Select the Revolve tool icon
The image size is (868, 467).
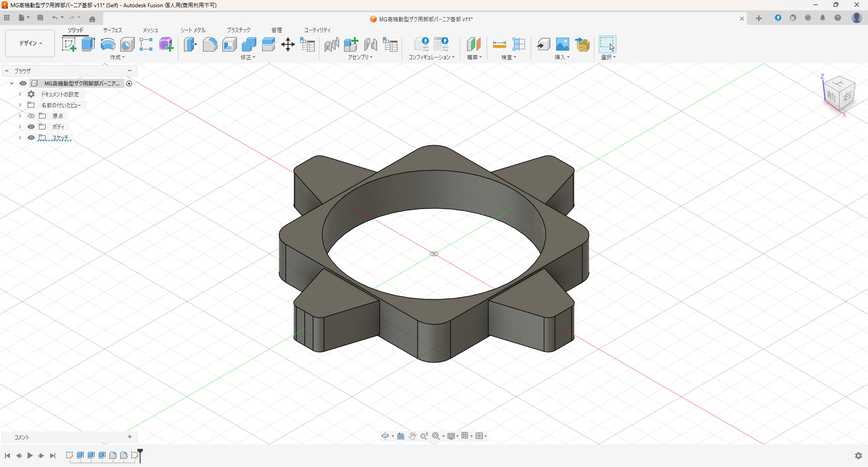coord(108,44)
